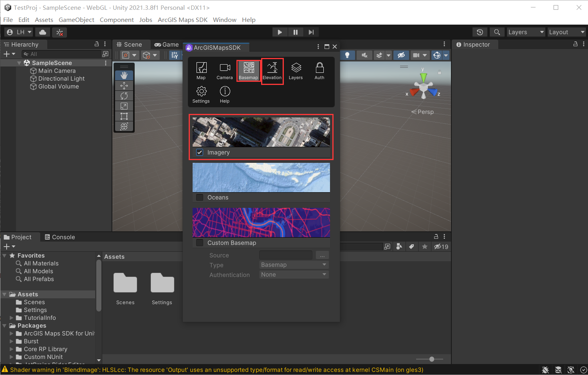Viewport: 588px width, 375px height.
Task: Select Directional Light in Hierarchy
Action: tap(61, 79)
